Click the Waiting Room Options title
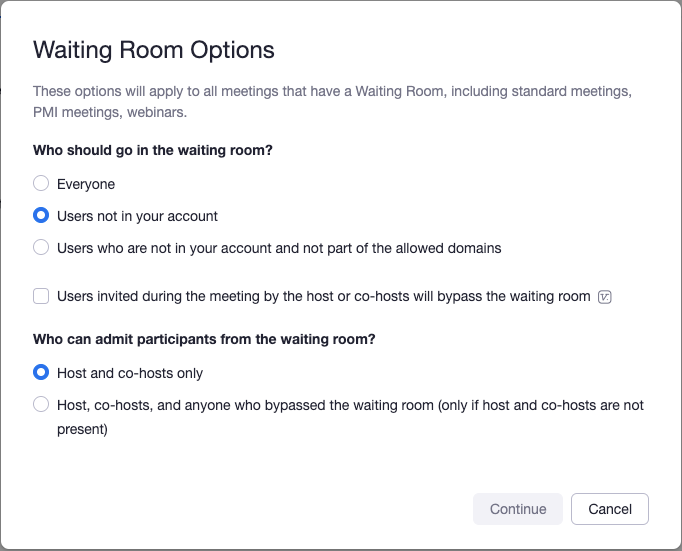Viewport: 682px width, 551px height. click(x=154, y=50)
